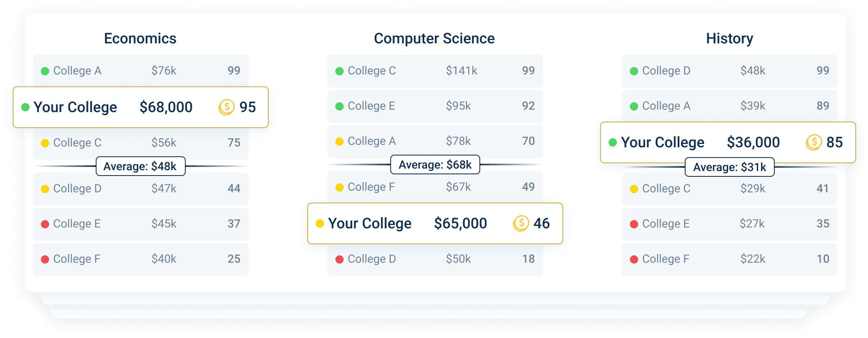This screenshot has height=338, width=868.
Task: Click the Average: $48k label
Action: (141, 166)
